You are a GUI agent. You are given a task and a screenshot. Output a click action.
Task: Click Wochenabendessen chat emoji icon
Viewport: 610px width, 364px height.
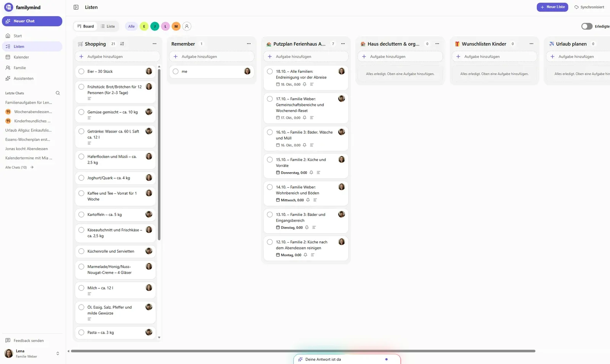tap(8, 112)
